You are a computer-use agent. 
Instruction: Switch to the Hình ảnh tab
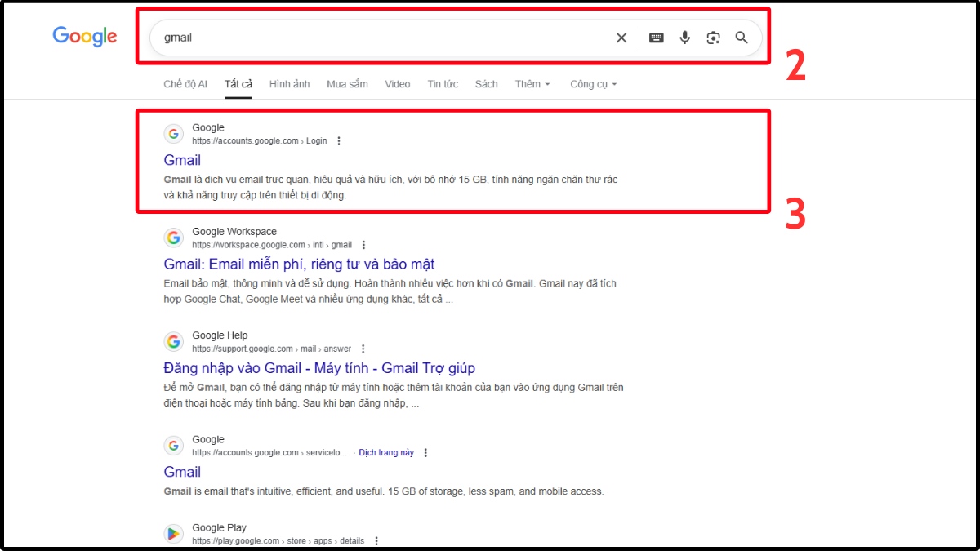(x=289, y=83)
